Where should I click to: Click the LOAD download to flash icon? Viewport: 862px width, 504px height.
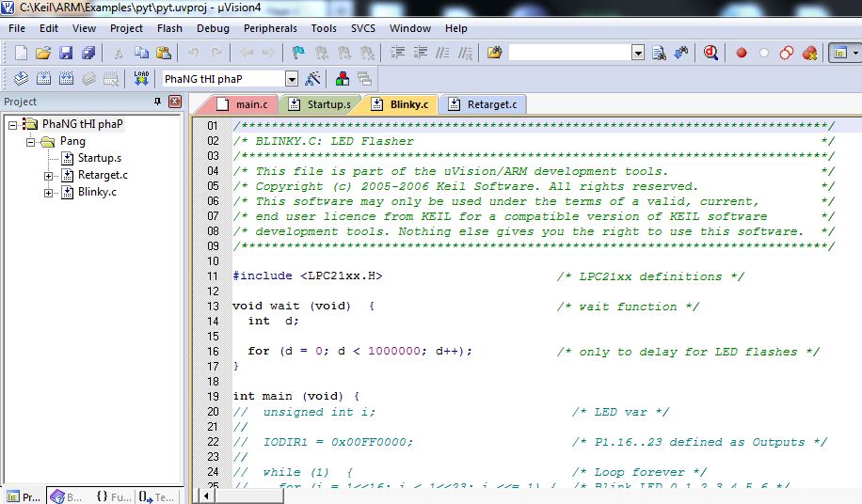(141, 78)
